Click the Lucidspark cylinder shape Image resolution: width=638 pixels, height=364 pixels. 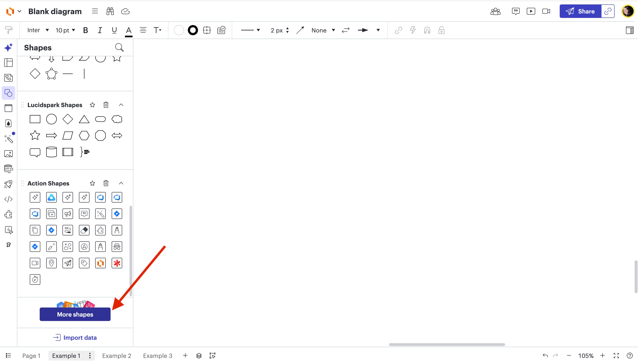(51, 152)
